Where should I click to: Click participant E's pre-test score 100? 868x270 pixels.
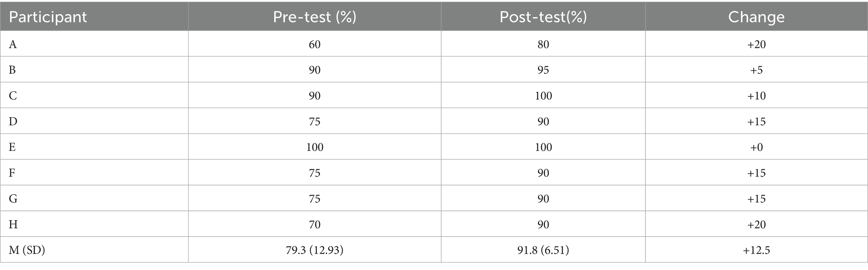pos(315,147)
